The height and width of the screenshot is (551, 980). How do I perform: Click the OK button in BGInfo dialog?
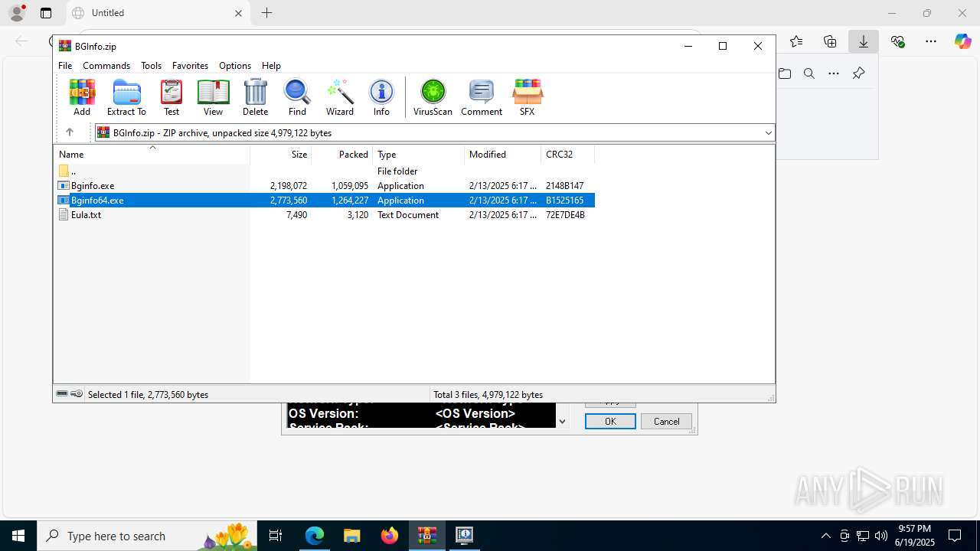pyautogui.click(x=610, y=421)
